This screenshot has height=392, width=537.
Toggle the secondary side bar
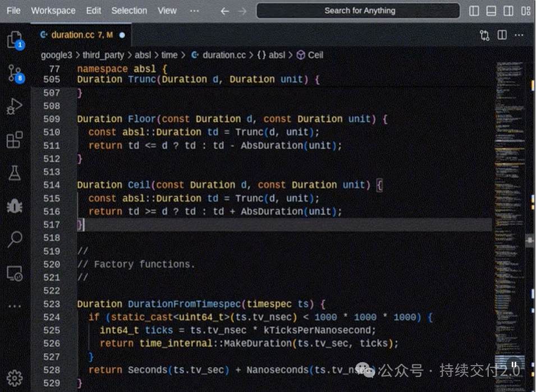click(508, 11)
